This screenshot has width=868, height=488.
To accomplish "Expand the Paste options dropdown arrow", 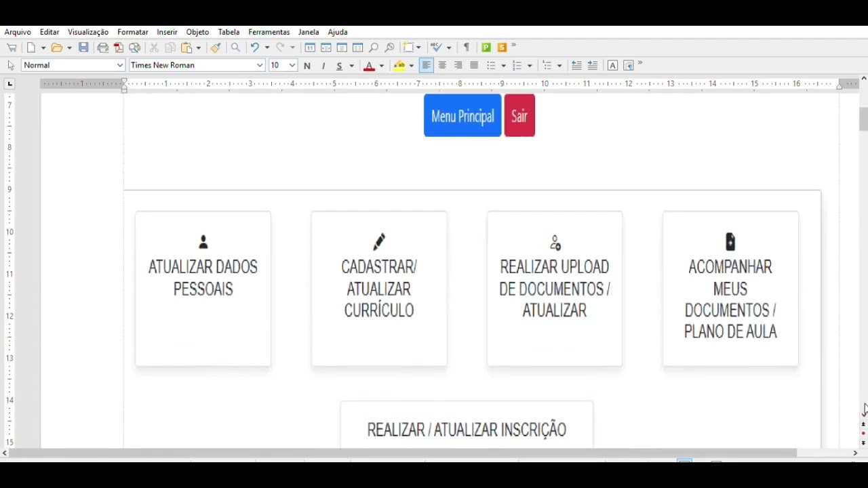I will pos(199,47).
